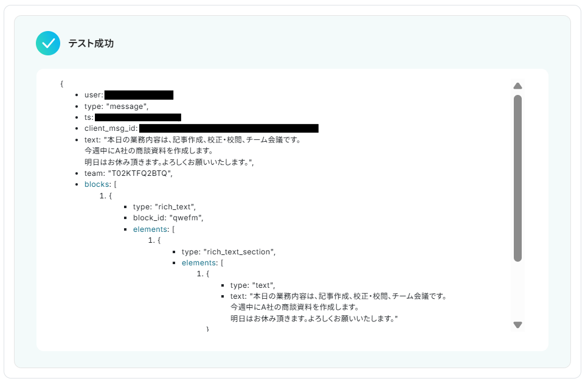The height and width of the screenshot is (384, 588).
Task: Click the scrollbar up arrow
Action: (517, 86)
